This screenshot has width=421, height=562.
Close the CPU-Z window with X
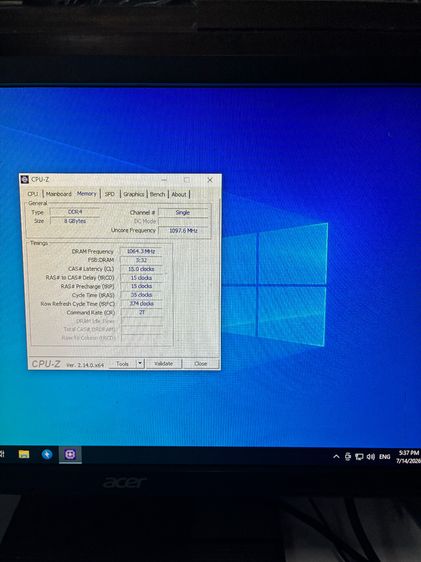coord(210,180)
